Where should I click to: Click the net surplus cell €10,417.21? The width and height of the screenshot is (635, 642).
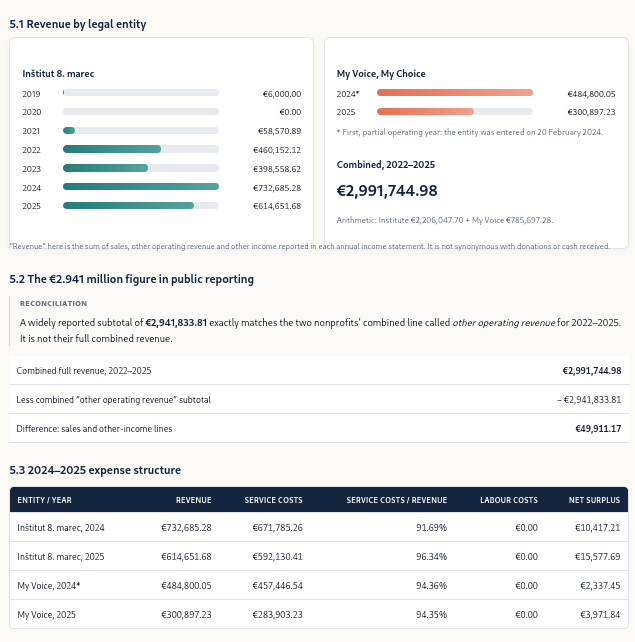point(598,528)
